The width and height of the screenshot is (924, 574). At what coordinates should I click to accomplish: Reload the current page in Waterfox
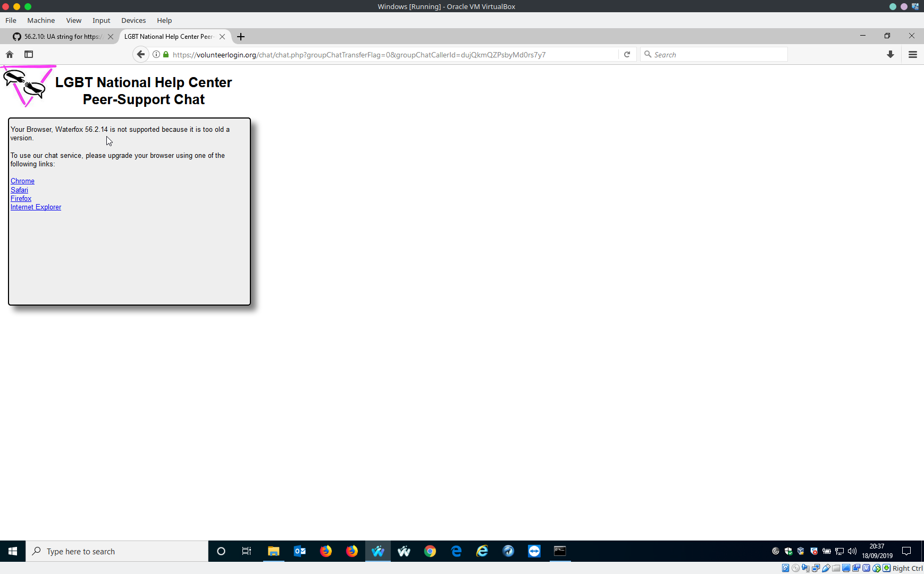click(x=627, y=54)
